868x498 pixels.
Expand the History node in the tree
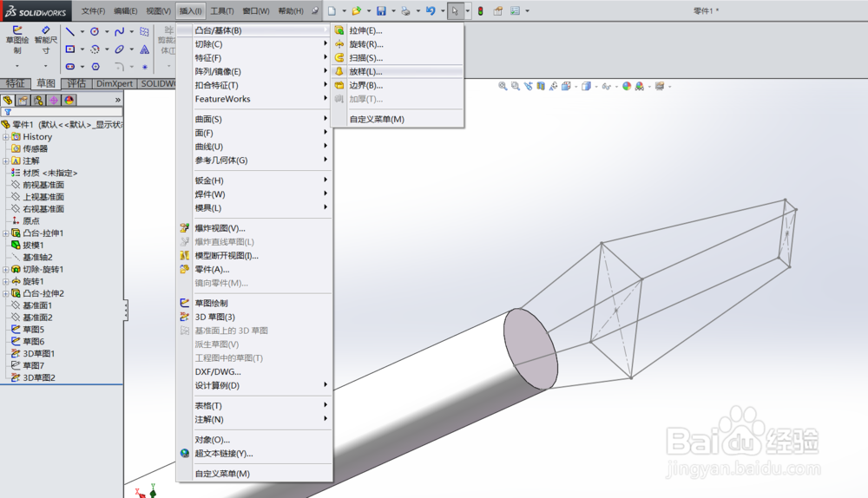coord(5,137)
